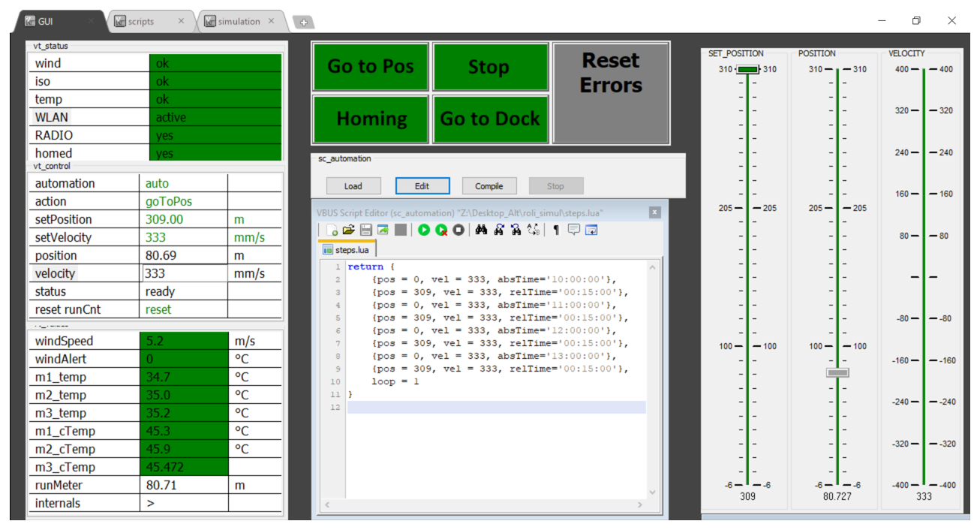980x530 pixels.
Task: Save script with the floppy disk icon
Action: click(365, 230)
